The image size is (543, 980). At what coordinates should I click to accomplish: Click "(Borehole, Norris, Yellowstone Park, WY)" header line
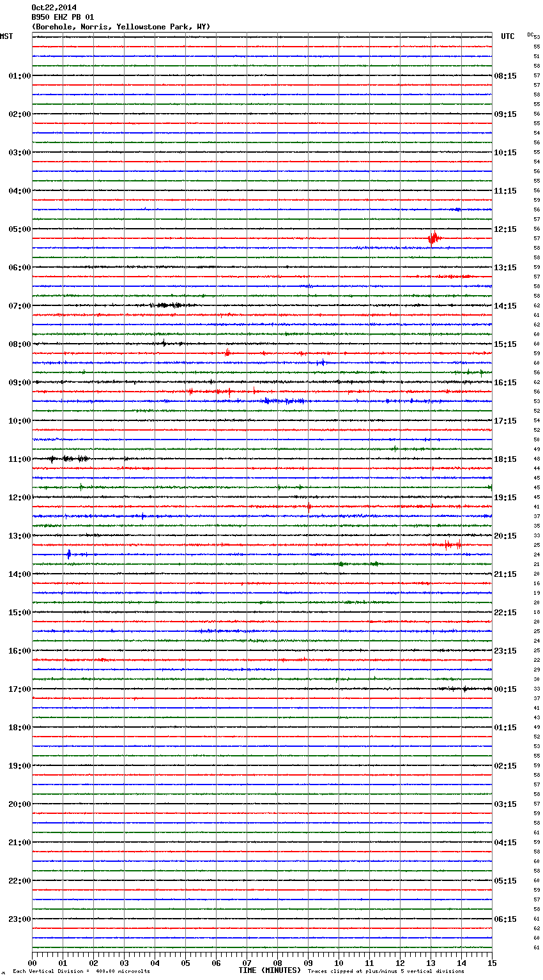(121, 27)
